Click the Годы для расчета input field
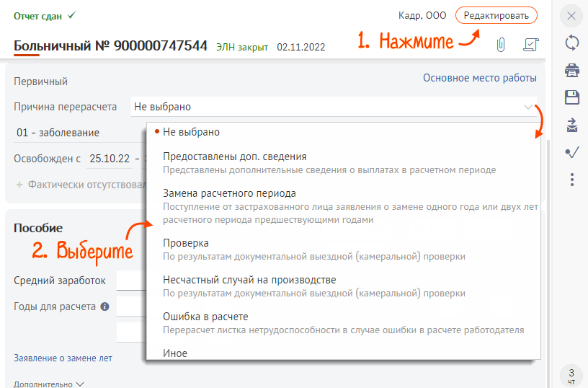This screenshot has width=588, height=388. [x=131, y=307]
